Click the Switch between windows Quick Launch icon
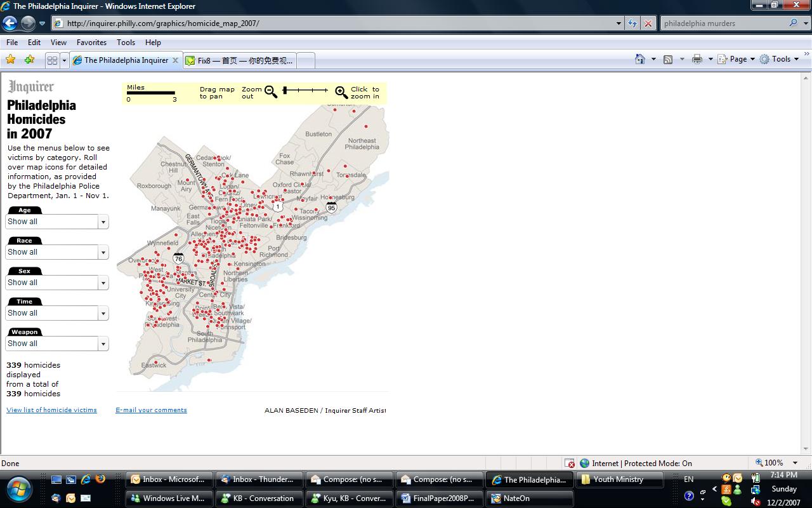 [x=71, y=480]
